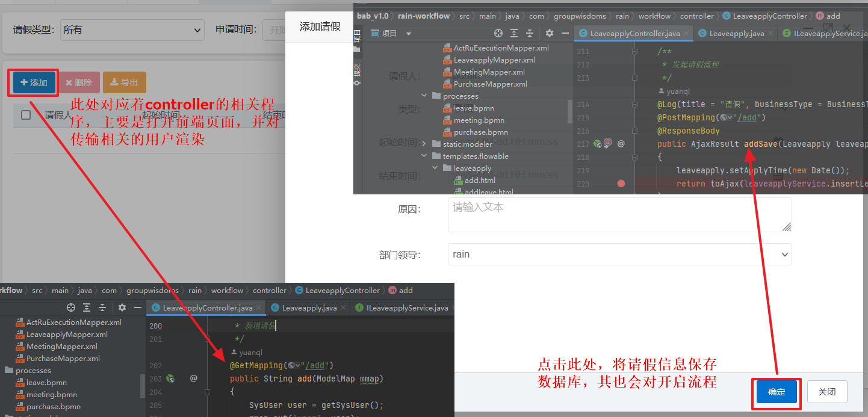
Task: Click the @ gutter marker on line 203
Action: pos(194,378)
